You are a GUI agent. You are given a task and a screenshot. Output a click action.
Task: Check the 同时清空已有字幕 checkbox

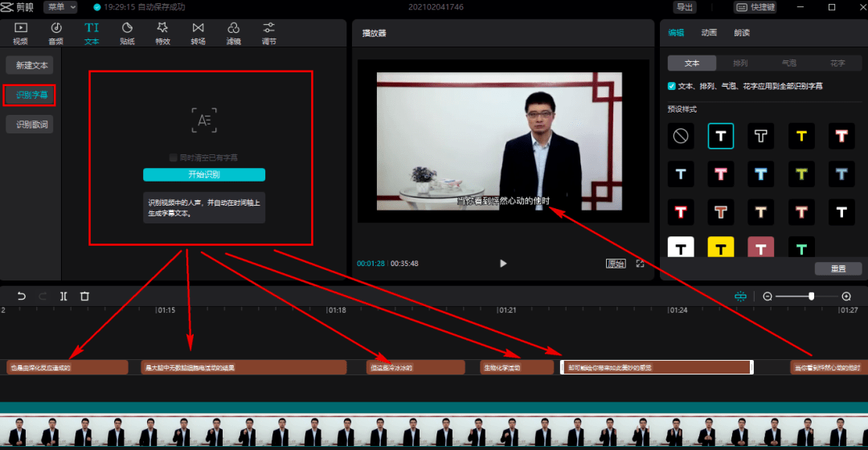pyautogui.click(x=174, y=157)
